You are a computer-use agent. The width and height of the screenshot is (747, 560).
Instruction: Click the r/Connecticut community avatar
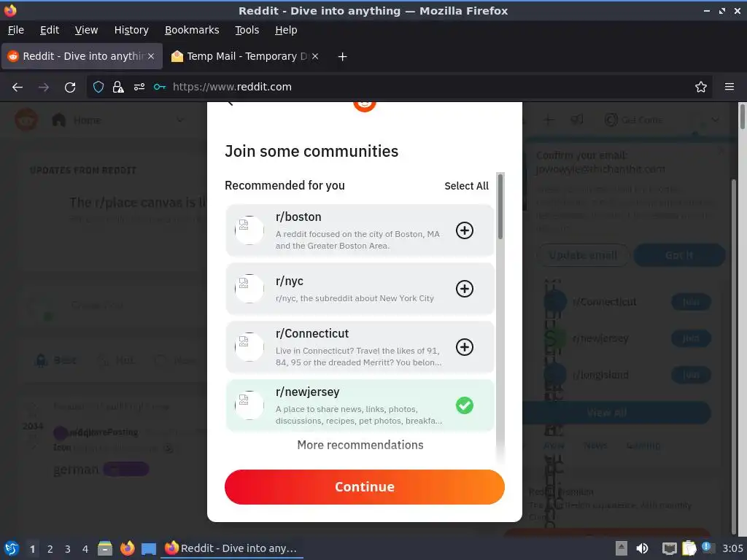pos(249,347)
